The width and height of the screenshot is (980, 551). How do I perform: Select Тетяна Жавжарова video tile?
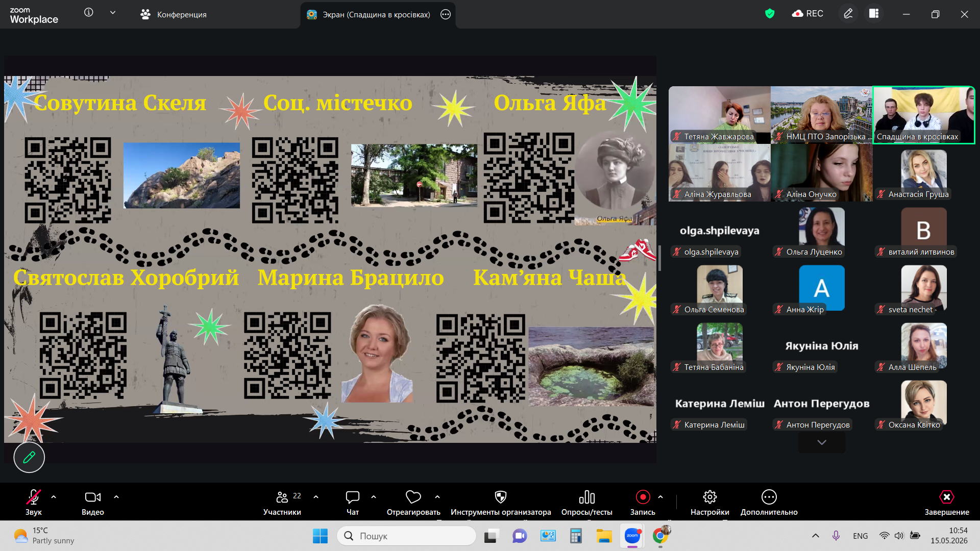coord(719,115)
